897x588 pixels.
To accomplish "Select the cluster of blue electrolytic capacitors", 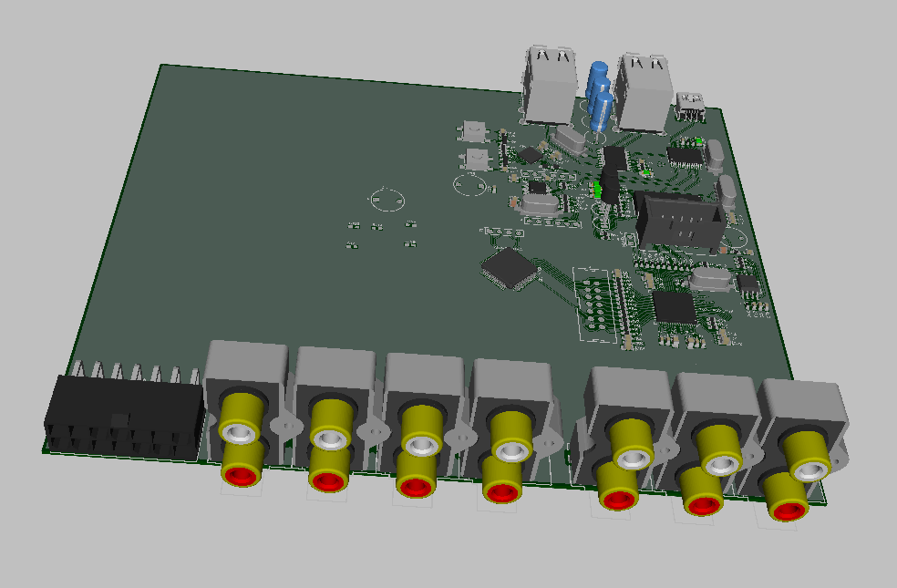I will coord(598,98).
